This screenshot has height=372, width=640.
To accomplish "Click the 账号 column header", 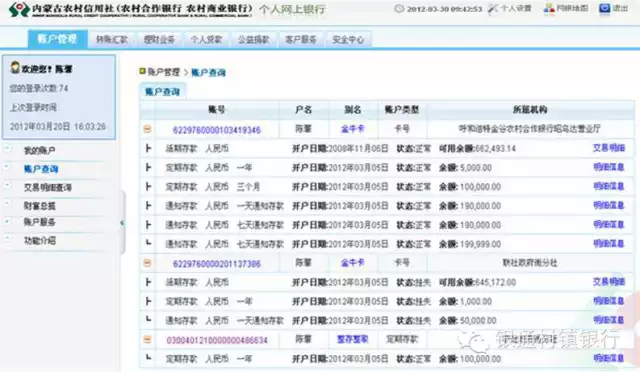I will point(217,110).
